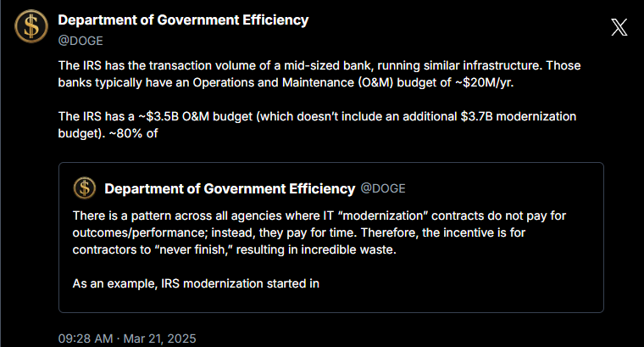The image size is (644, 347).
Task: Open the quoted post's author display name
Action: pos(229,187)
